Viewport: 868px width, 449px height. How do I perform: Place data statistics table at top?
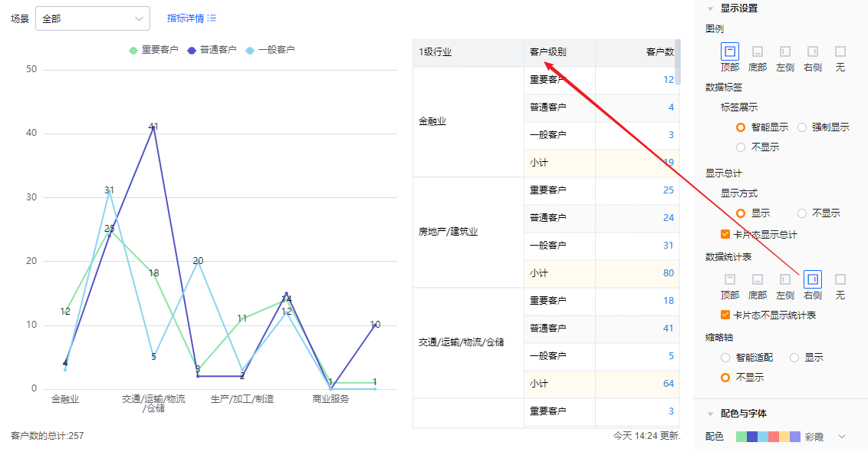point(729,279)
